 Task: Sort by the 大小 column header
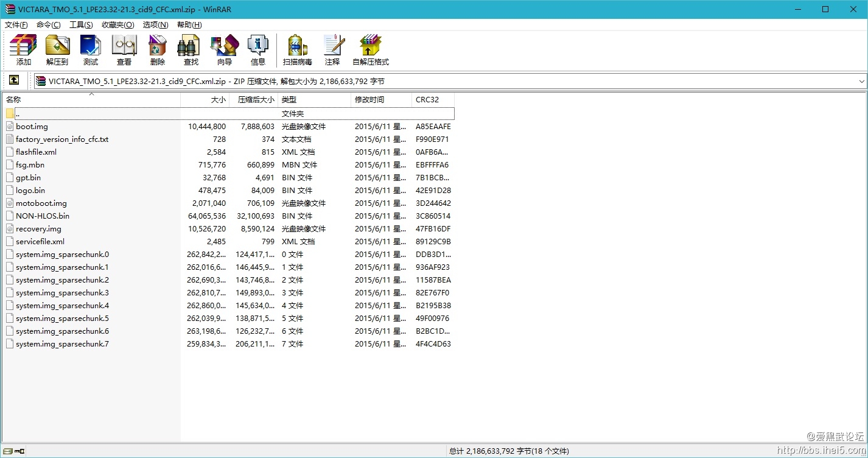pyautogui.click(x=205, y=99)
